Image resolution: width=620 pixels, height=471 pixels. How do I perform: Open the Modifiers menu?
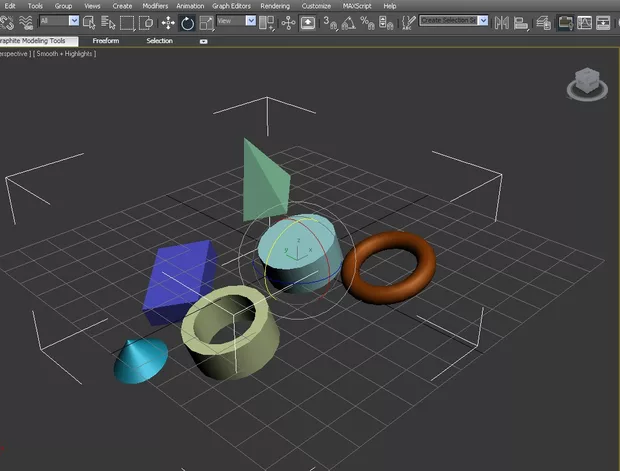click(x=155, y=6)
